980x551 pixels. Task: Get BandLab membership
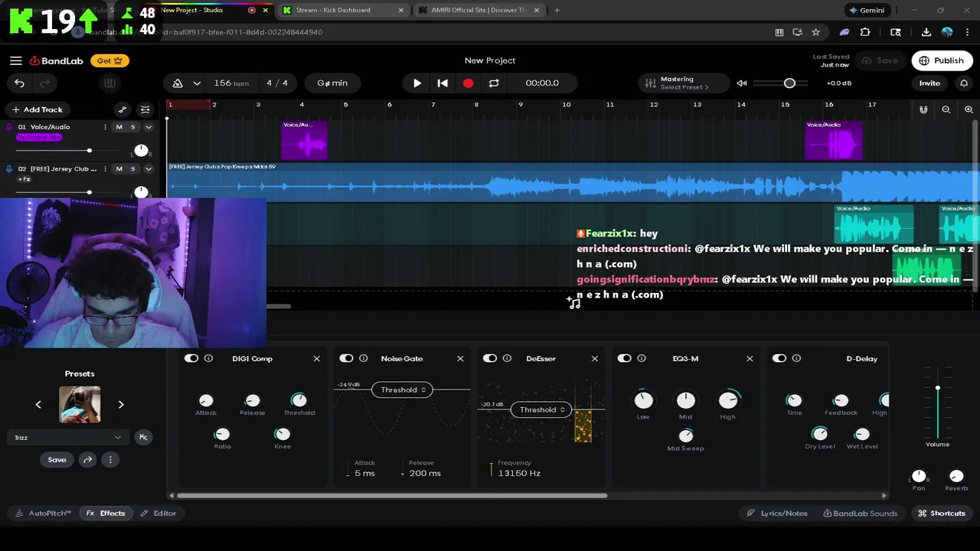(110, 60)
